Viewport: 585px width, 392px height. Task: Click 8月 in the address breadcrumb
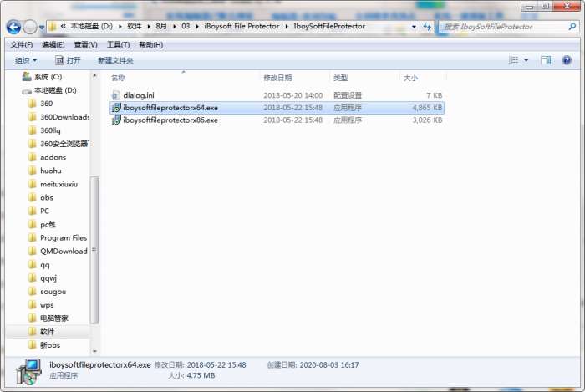coord(161,26)
